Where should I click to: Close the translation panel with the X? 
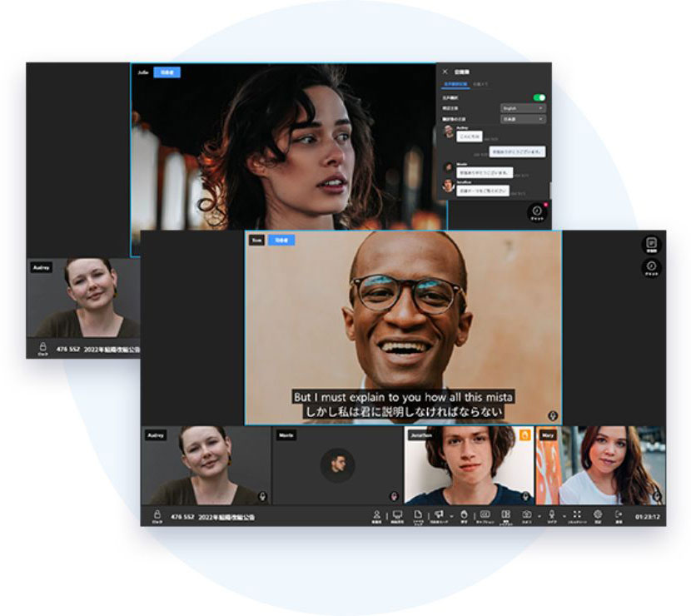[445, 72]
